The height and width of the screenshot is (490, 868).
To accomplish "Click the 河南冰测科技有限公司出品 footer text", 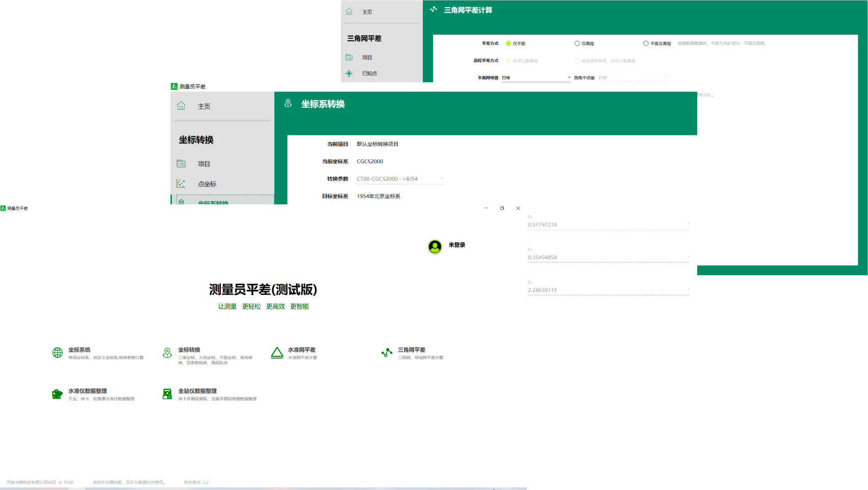I will [x=31, y=482].
